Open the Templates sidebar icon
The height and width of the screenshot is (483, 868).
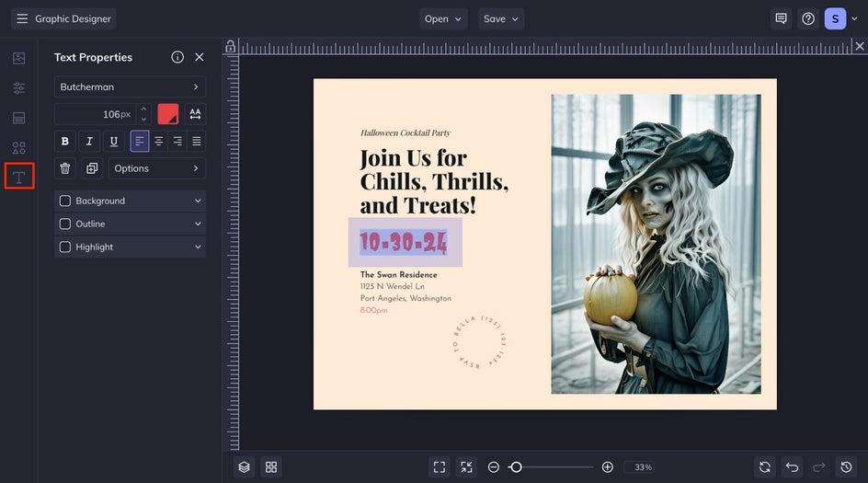click(x=18, y=118)
